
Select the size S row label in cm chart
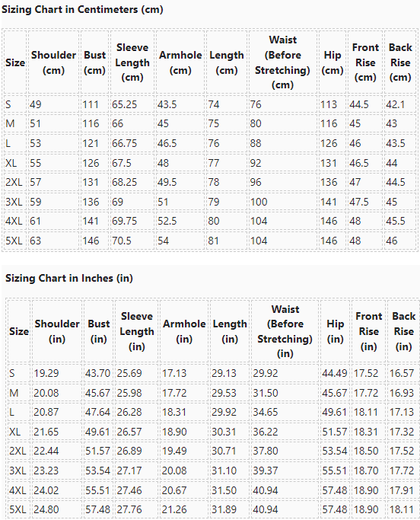coord(8,104)
